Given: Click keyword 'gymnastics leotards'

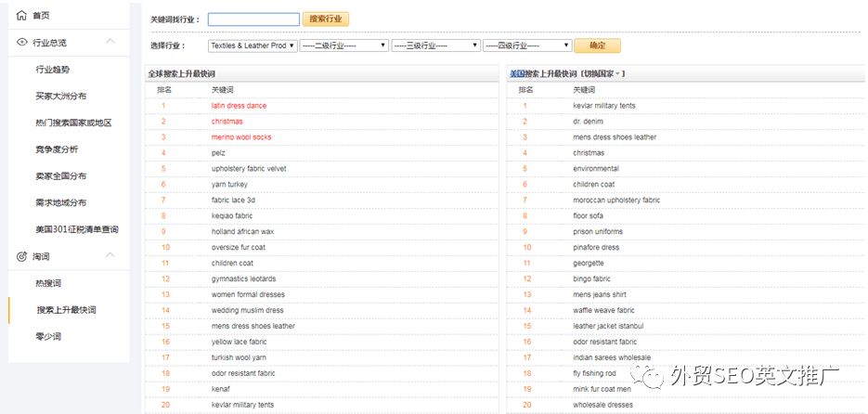Looking at the screenshot, I should click(243, 279).
